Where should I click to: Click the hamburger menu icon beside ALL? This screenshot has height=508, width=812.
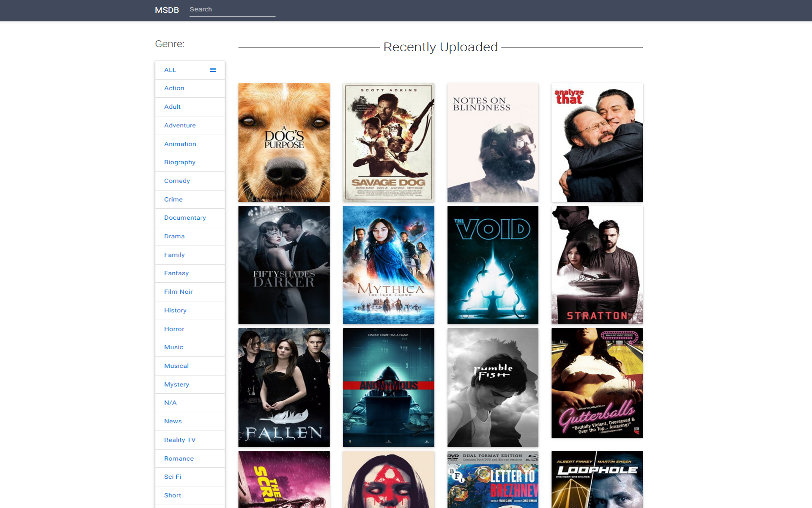213,70
